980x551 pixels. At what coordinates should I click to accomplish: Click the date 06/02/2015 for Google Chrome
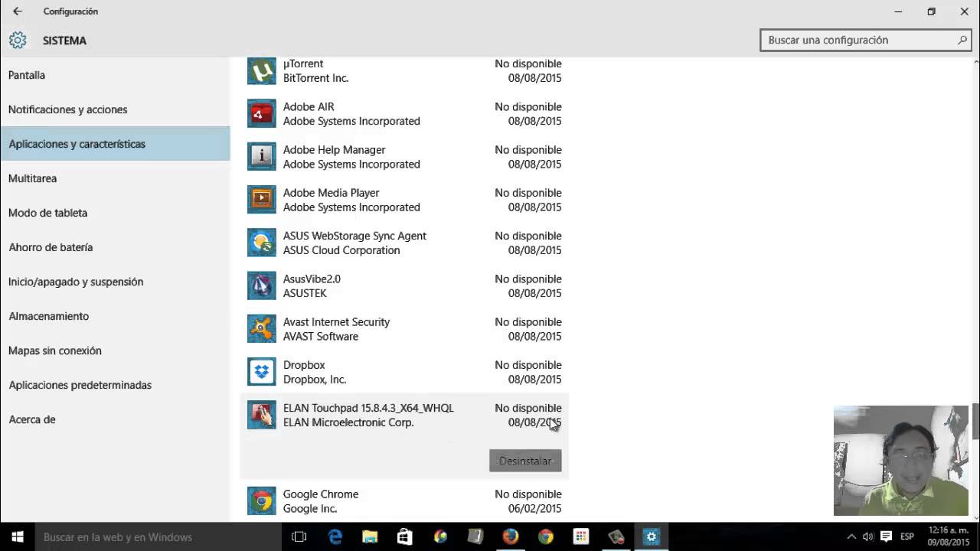click(534, 508)
